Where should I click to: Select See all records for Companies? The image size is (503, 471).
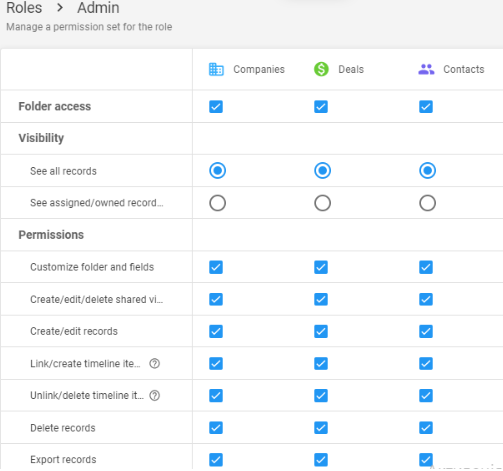[x=218, y=171]
